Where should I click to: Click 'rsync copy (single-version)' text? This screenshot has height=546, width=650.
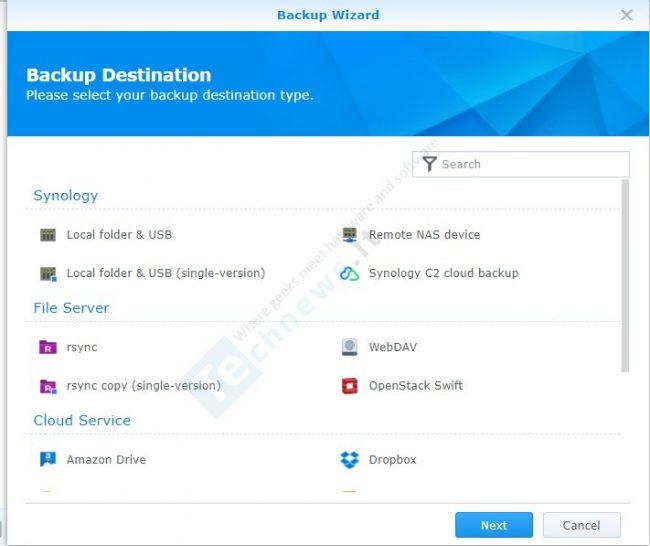[x=143, y=386]
